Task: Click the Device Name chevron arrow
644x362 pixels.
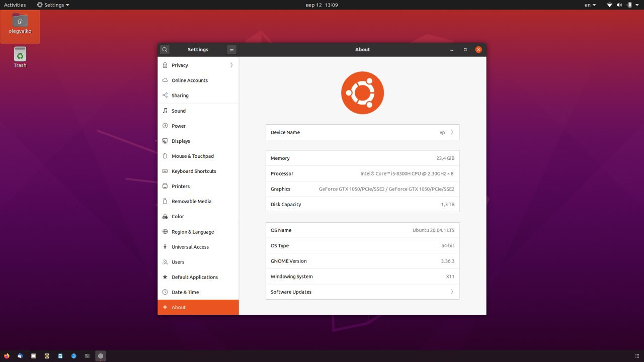Action: click(452, 132)
